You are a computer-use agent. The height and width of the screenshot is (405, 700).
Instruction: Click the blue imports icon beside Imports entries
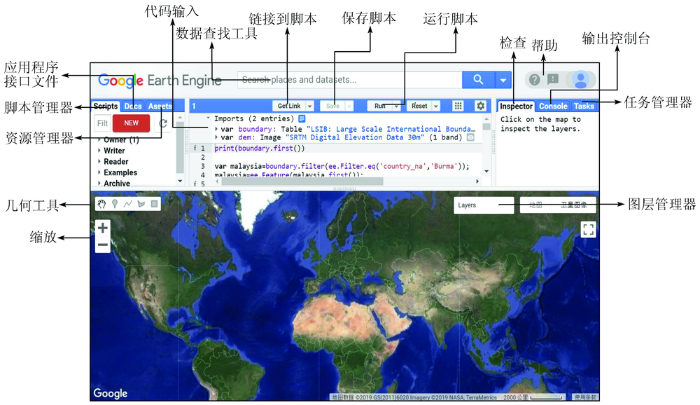pyautogui.click(x=302, y=118)
